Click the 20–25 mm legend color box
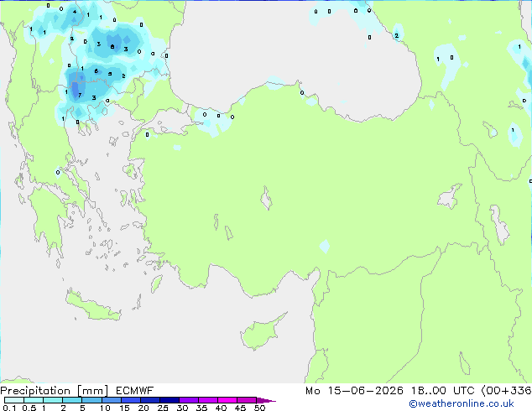Image resolution: width=532 pixels, height=411 pixels. coord(150,400)
